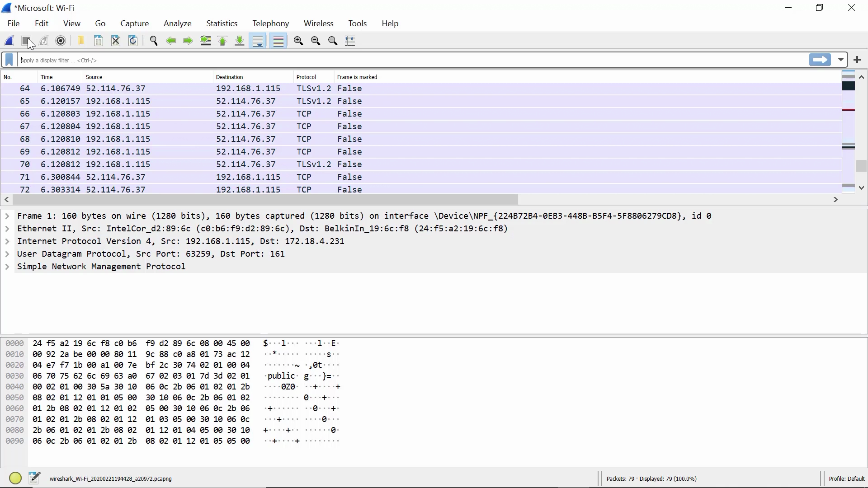Close this capture file
Screen dimensions: 868x488
pyautogui.click(x=116, y=41)
